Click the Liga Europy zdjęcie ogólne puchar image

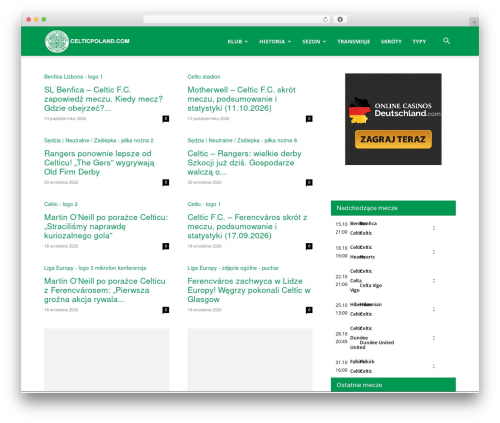(233, 268)
